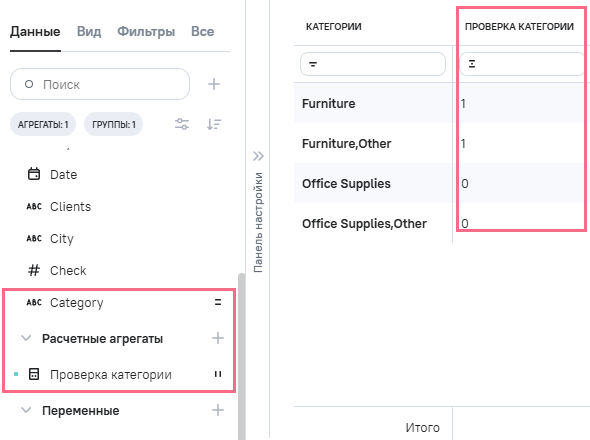Click the sort order icon

tap(214, 124)
